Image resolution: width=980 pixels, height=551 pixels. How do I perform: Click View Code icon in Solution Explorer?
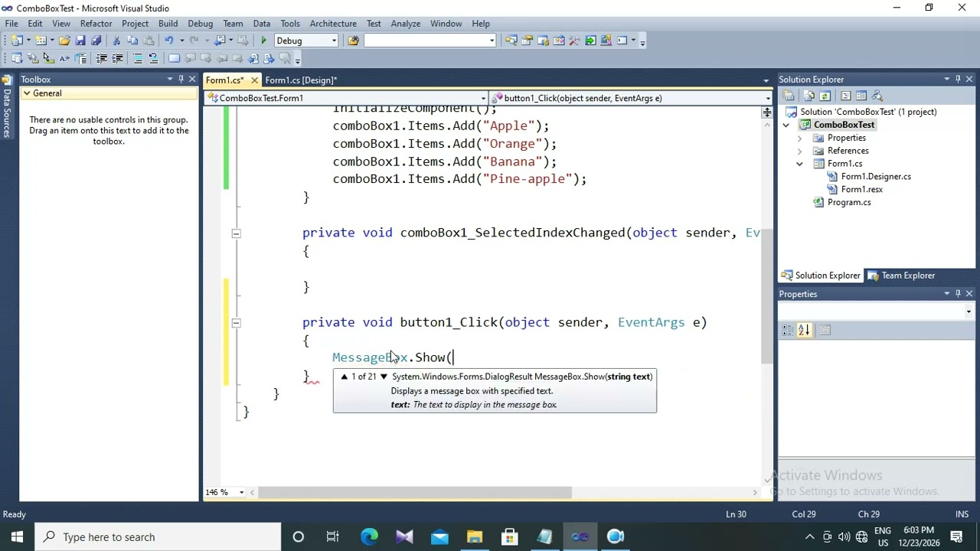(845, 96)
